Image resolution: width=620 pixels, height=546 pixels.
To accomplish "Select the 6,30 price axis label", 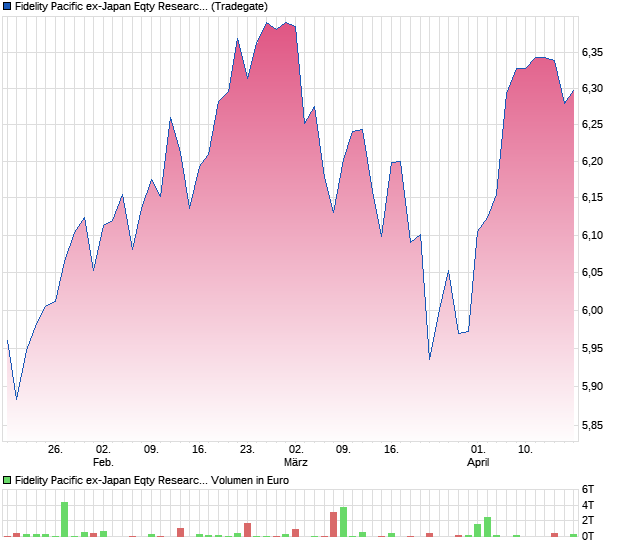I will tap(592, 89).
